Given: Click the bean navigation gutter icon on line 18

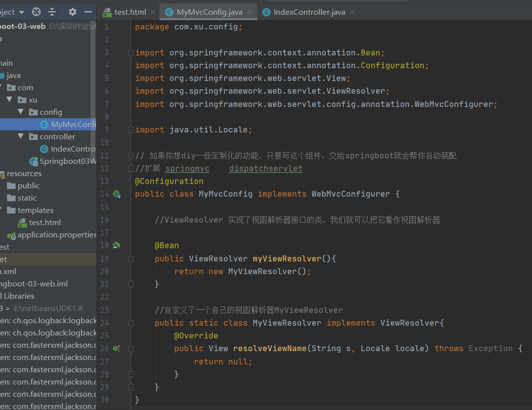Looking at the screenshot, I should (117, 245).
